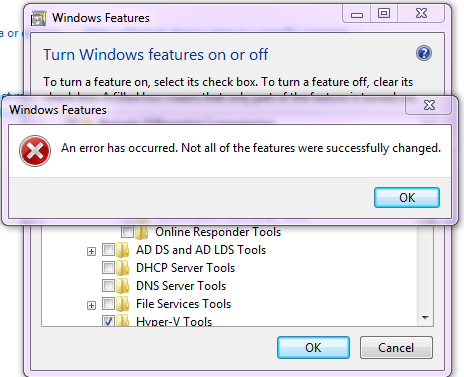Click the AD DS and AD LDS Tools folder icon
The image size is (464, 377).
coord(122,250)
